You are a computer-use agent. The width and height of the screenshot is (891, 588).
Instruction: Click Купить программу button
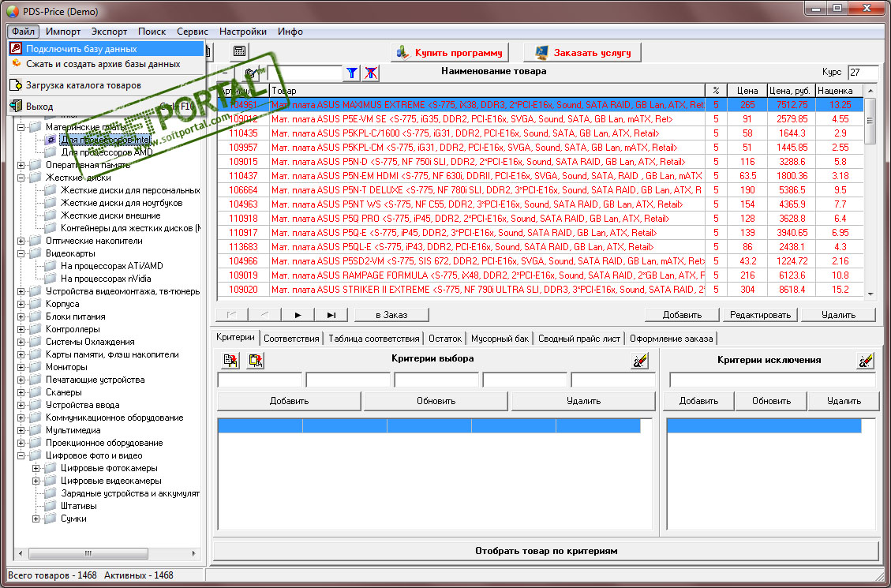click(x=450, y=52)
